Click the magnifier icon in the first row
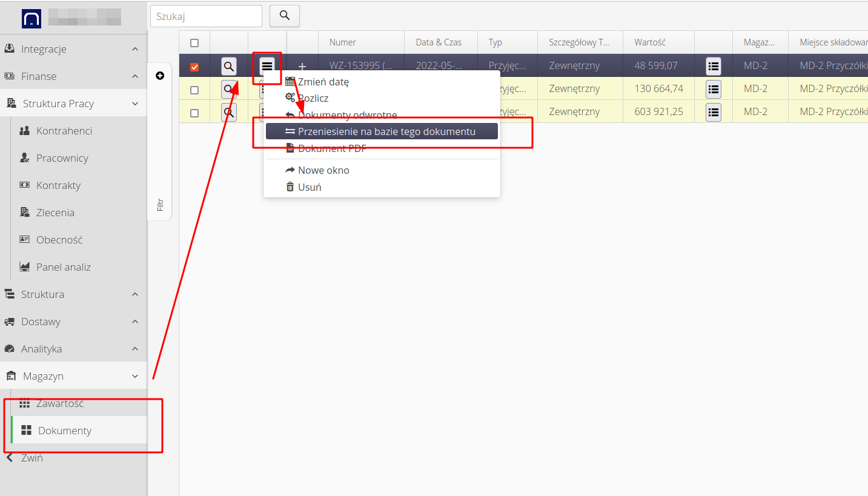Viewport: 868px width, 496px height. tap(229, 66)
